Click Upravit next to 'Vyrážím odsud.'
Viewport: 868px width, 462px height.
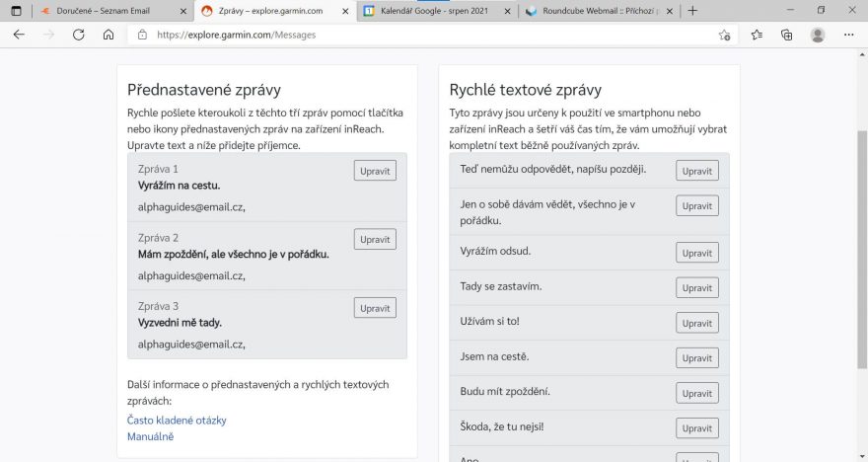pos(697,253)
